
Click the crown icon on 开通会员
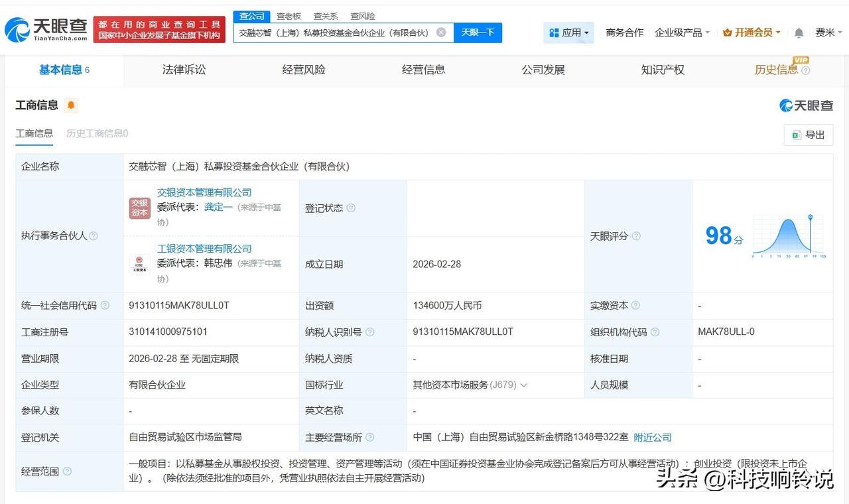728,32
